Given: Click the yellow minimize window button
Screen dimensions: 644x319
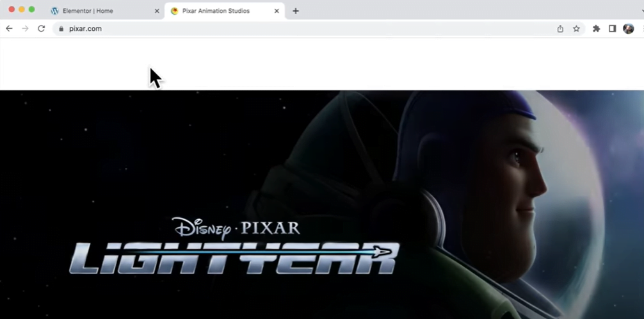Looking at the screenshot, I should tap(22, 10).
